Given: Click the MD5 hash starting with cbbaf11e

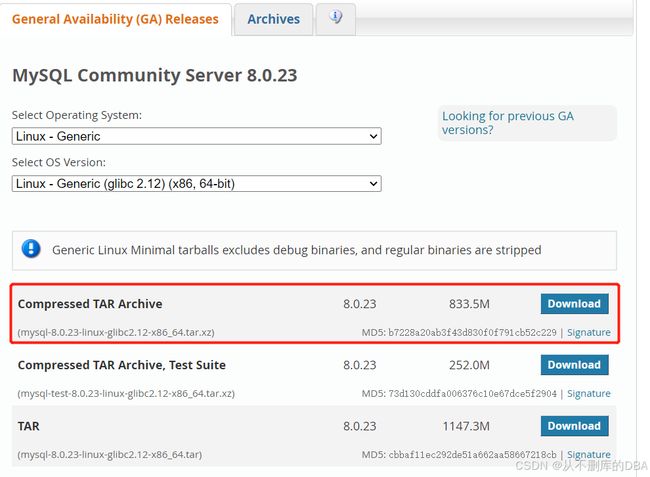Looking at the screenshot, I should [x=472, y=455].
